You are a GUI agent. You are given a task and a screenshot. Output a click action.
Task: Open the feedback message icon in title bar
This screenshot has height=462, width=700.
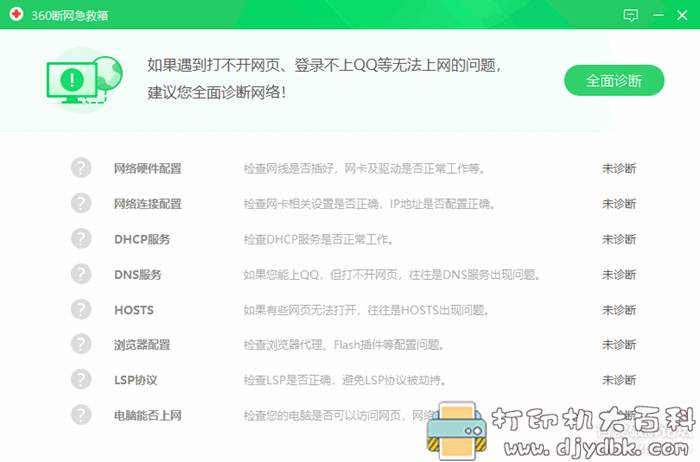[630, 16]
